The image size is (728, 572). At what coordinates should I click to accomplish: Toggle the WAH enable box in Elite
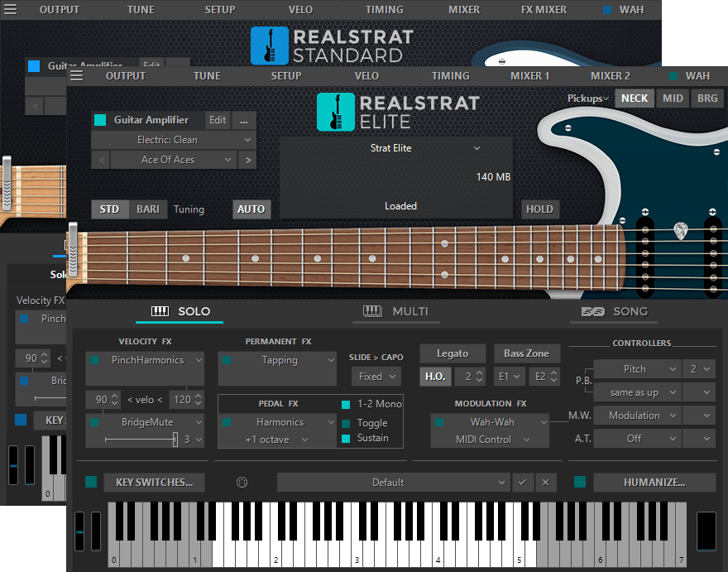coord(673,76)
